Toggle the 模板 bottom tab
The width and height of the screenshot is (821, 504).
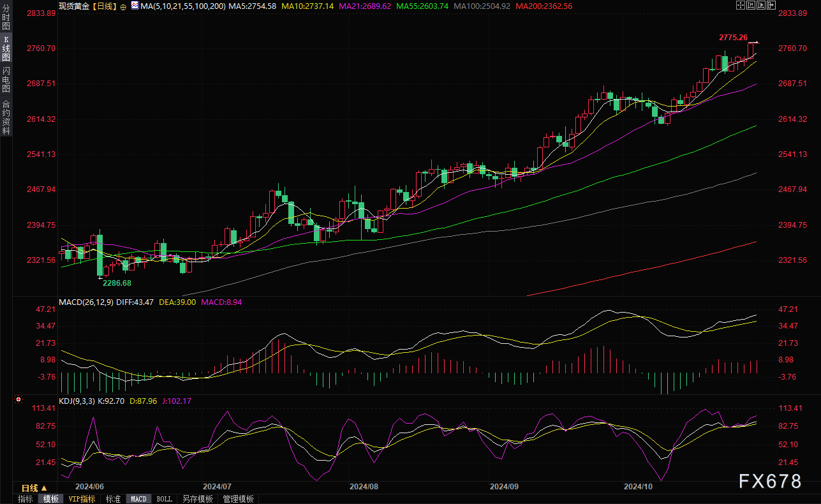pos(51,499)
